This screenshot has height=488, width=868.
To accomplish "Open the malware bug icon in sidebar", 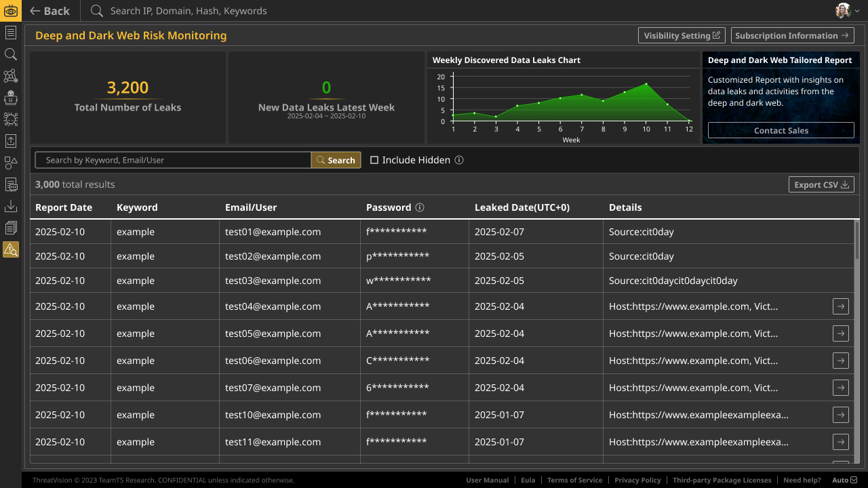I will (10, 119).
